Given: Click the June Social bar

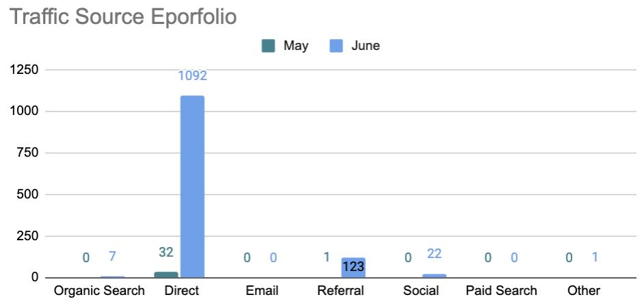Looking at the screenshot, I should coord(434,275).
